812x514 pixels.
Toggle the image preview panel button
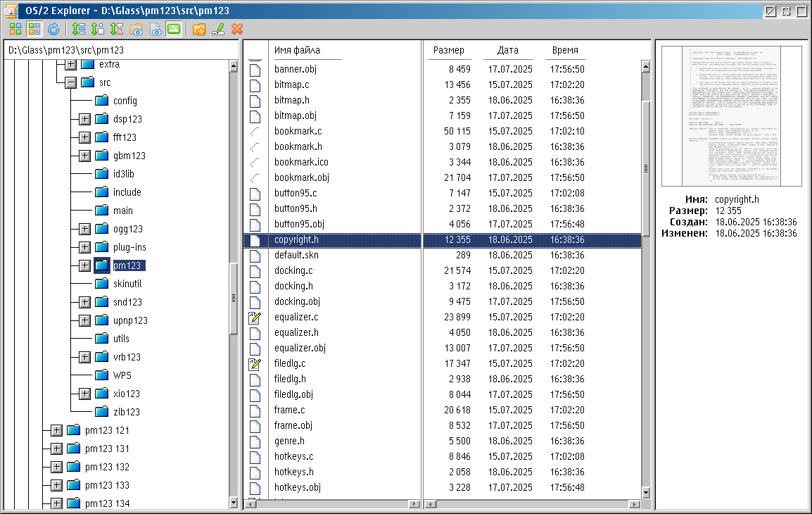[173, 29]
